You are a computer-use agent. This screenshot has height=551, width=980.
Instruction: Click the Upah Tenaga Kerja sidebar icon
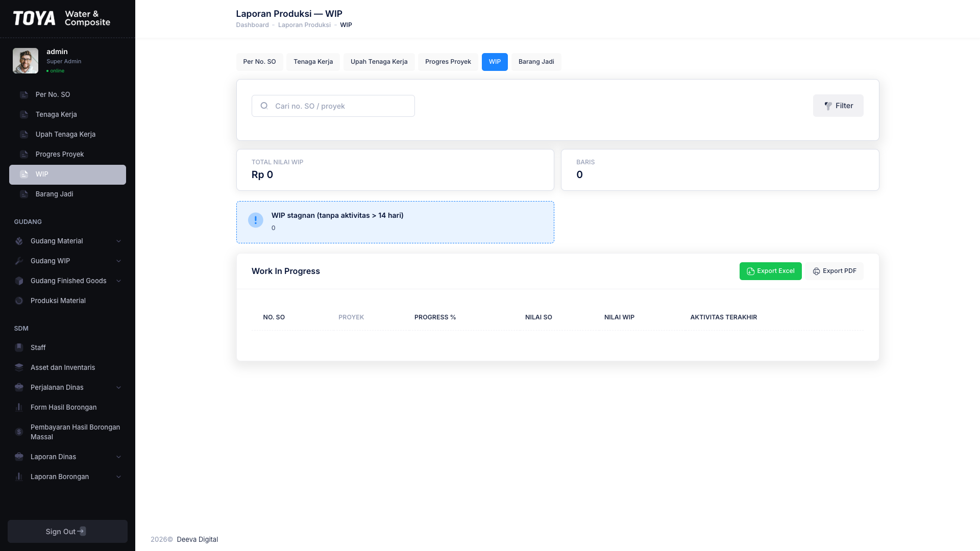tap(24, 135)
